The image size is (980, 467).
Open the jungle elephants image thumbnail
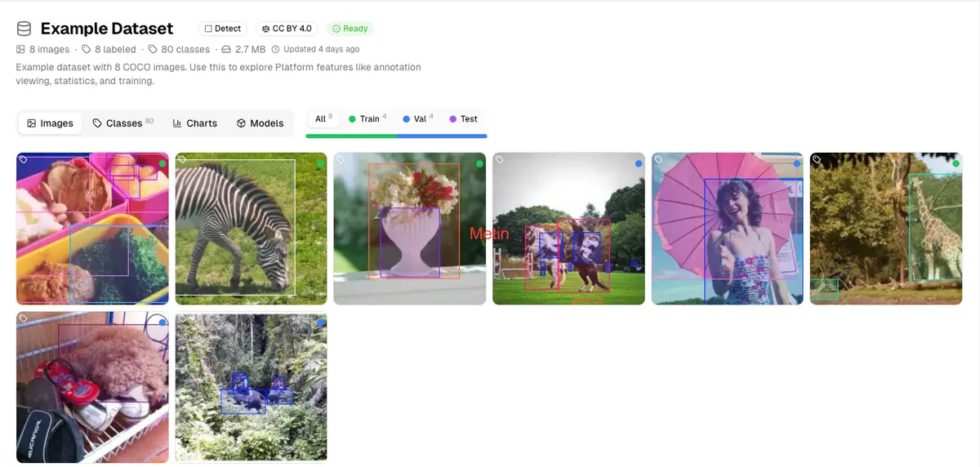tap(251, 388)
